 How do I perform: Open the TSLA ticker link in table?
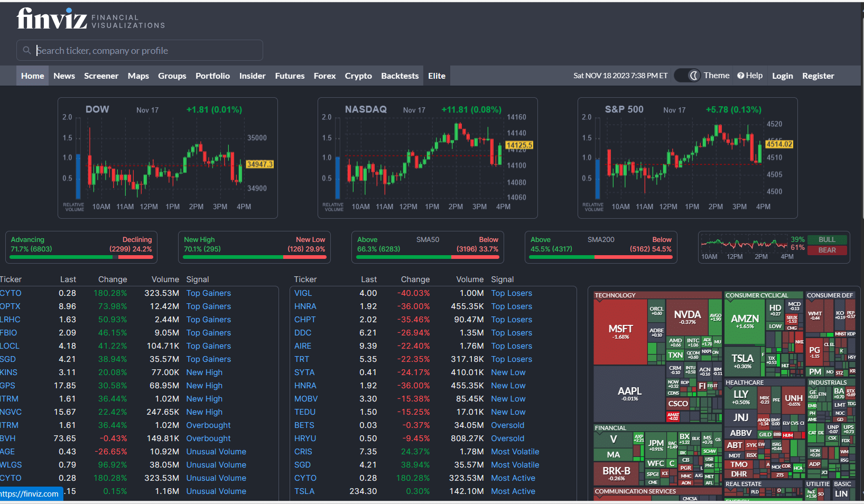(304, 491)
